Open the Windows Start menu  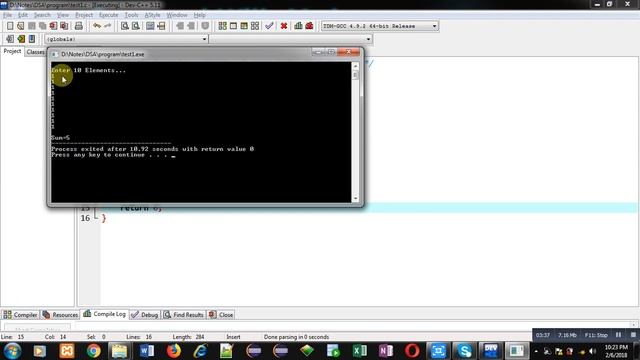click(12, 351)
